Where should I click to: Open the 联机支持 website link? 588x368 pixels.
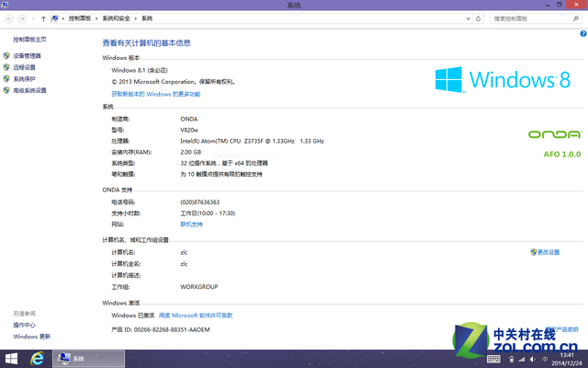tap(191, 224)
